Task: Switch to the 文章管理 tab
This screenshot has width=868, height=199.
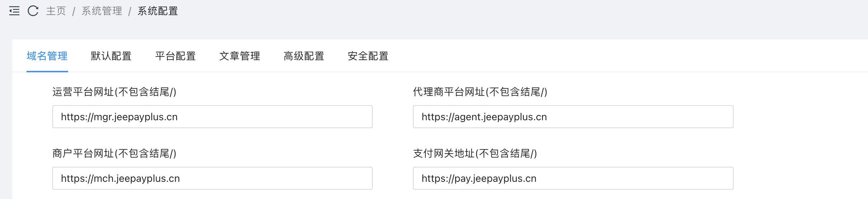Action: 240,56
